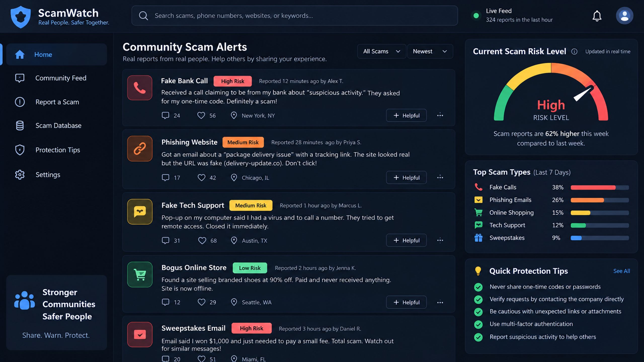
Task: Click the High risk level gauge
Action: click(x=551, y=92)
